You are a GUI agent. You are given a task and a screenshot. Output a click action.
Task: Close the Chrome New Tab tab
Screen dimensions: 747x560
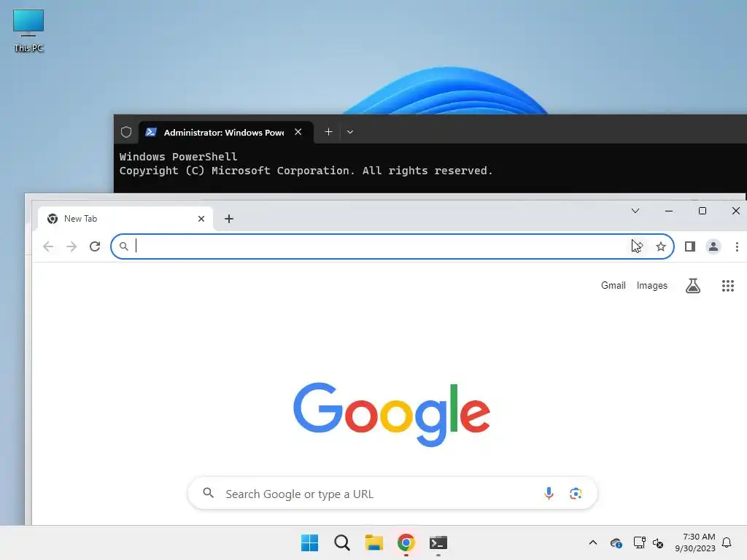pos(201,219)
